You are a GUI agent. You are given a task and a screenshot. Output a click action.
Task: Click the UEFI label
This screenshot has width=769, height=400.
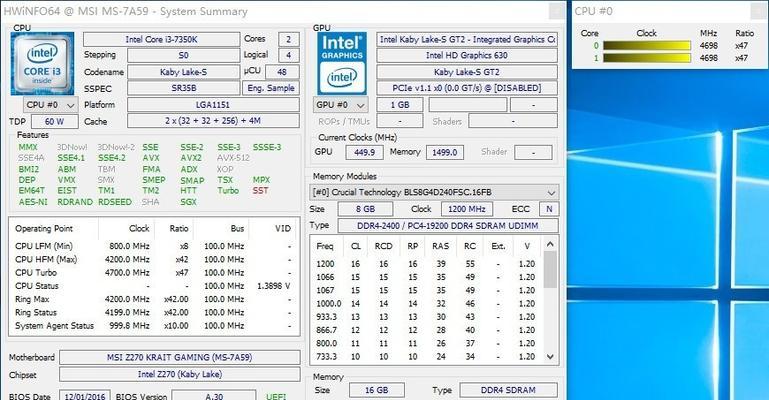276,396
